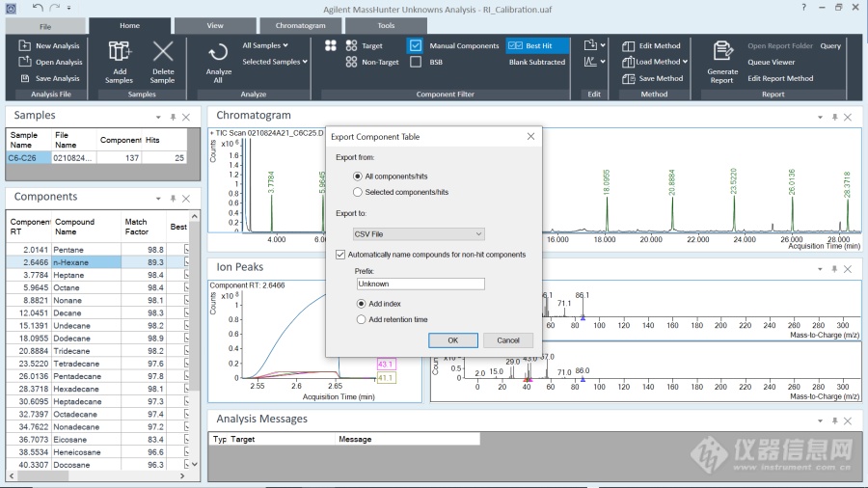Screen dimensions: 868x488
Task: Click the Prefix input field
Action: pos(420,284)
